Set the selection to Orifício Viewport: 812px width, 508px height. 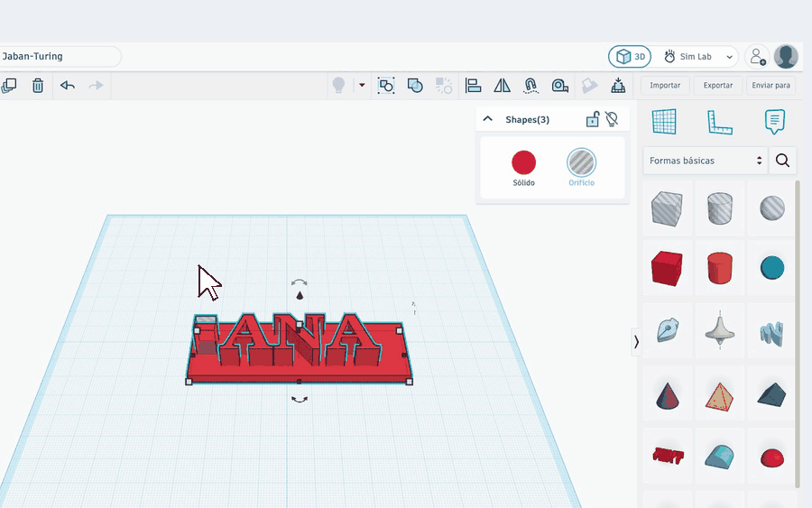coord(581,169)
